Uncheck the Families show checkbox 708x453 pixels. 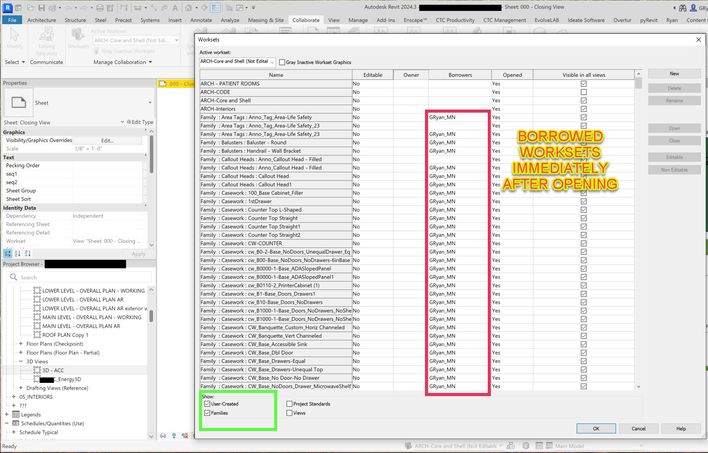coord(207,413)
